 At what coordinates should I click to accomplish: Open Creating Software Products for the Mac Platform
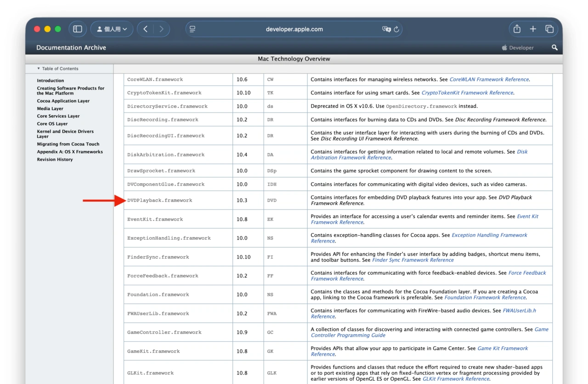point(71,90)
